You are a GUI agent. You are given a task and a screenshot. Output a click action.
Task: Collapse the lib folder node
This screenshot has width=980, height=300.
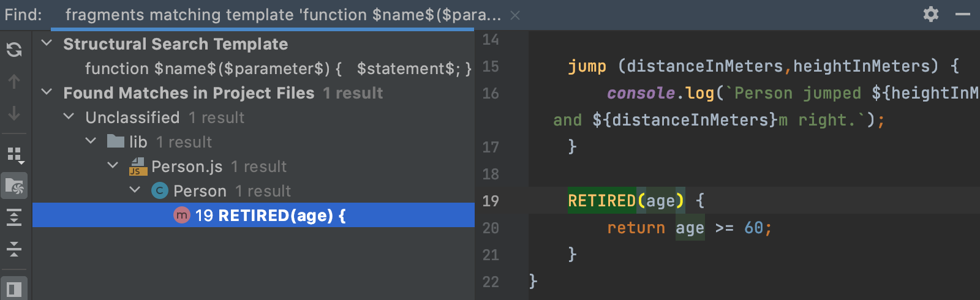(x=91, y=141)
